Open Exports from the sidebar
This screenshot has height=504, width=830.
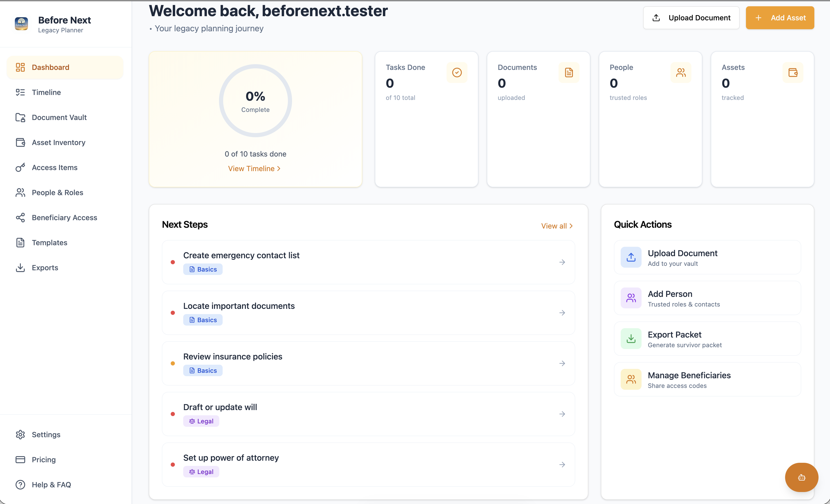[x=65, y=268]
